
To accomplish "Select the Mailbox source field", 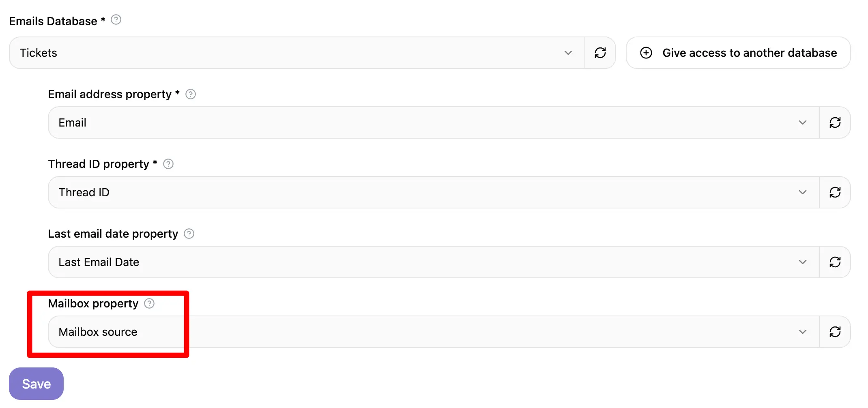I will tap(243, 331).
